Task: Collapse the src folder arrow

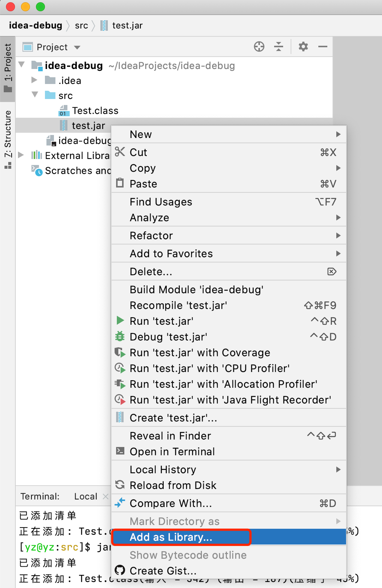Action: point(35,95)
